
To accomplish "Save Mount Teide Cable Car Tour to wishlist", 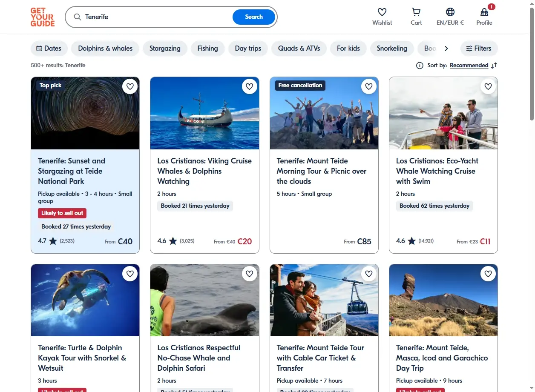I will 369,274.
